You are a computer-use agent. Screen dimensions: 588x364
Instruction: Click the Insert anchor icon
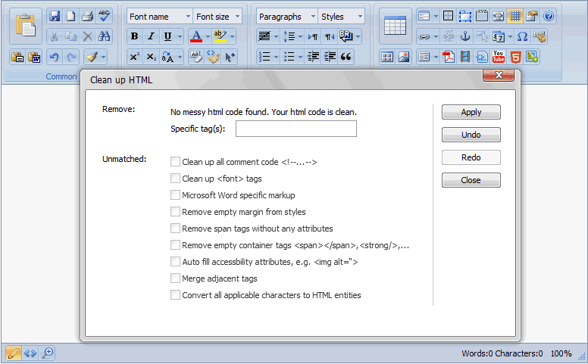[x=465, y=36]
